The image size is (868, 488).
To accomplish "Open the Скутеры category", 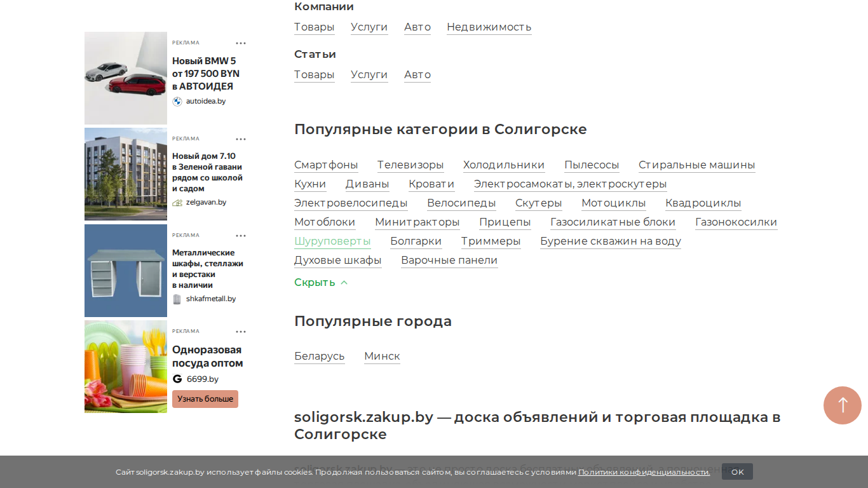I will pyautogui.click(x=539, y=203).
